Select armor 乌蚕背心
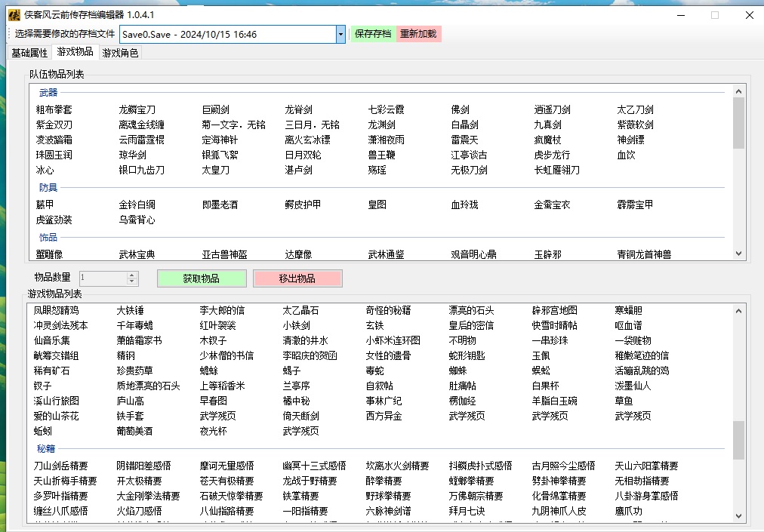764x532 pixels. [x=137, y=220]
